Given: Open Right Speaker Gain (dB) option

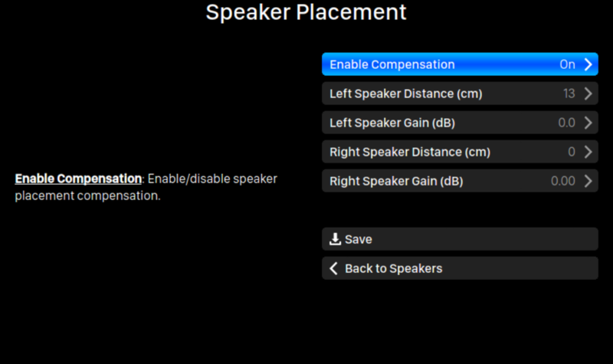Looking at the screenshot, I should (x=396, y=182).
